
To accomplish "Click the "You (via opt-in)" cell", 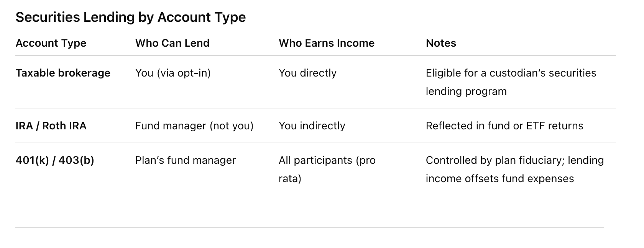I will [x=172, y=73].
